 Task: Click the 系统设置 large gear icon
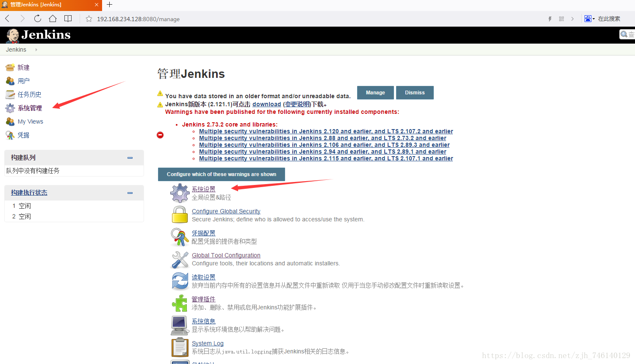point(180,193)
